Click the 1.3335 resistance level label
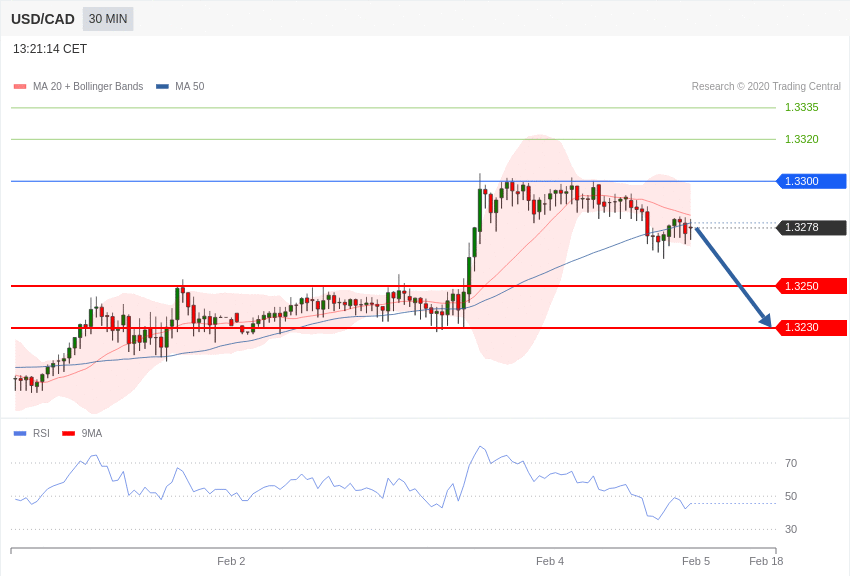This screenshot has height=576, width=850. (802, 107)
